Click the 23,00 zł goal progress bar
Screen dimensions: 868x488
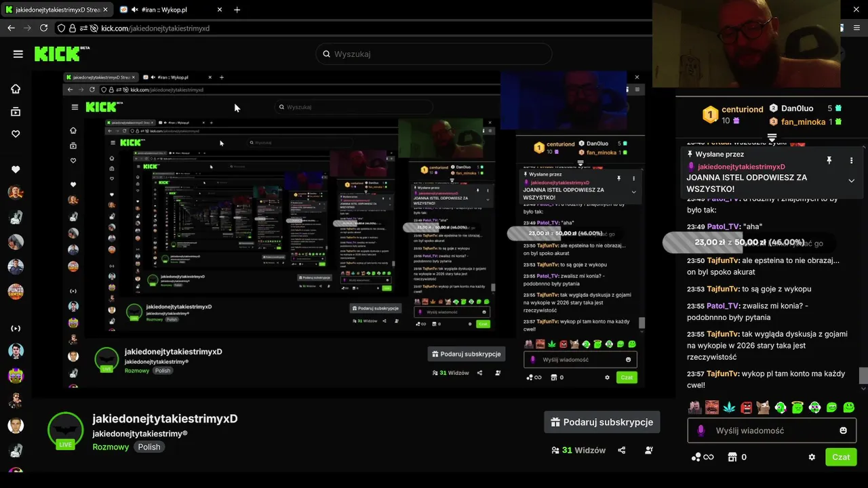pos(749,242)
